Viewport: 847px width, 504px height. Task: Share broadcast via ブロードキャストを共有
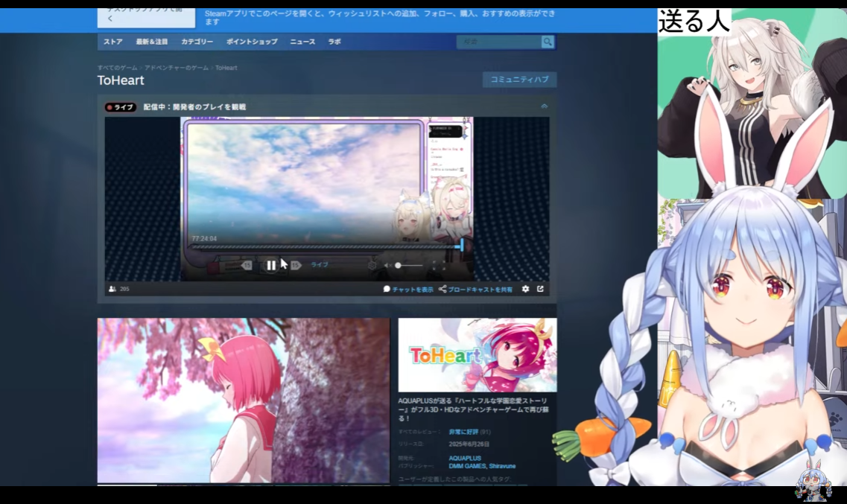[475, 290]
